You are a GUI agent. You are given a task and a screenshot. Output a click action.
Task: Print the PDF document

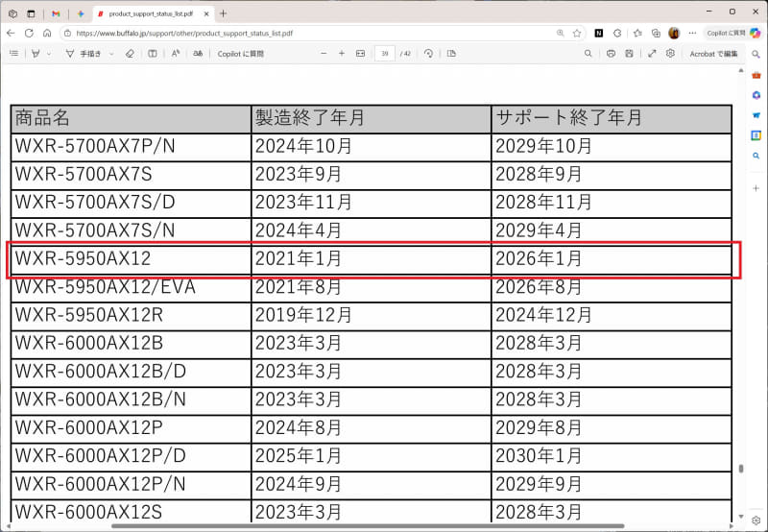click(611, 54)
